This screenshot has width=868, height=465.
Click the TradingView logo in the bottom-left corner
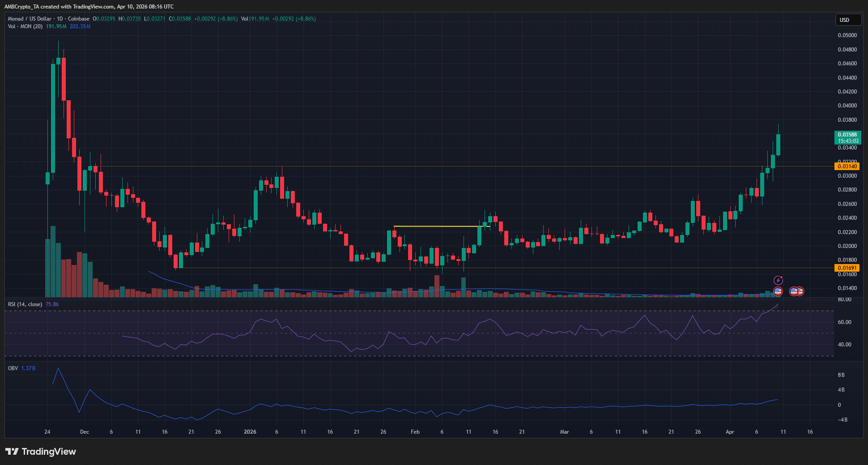tap(41, 452)
